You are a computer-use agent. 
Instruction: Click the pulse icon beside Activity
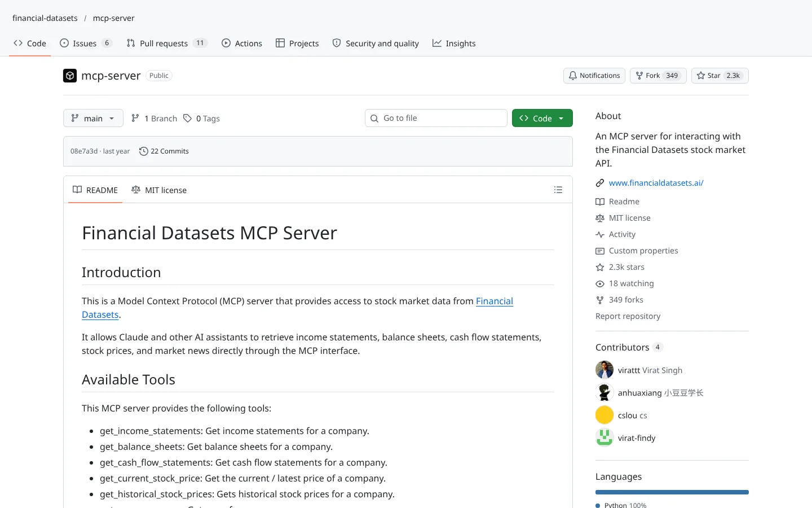point(600,235)
